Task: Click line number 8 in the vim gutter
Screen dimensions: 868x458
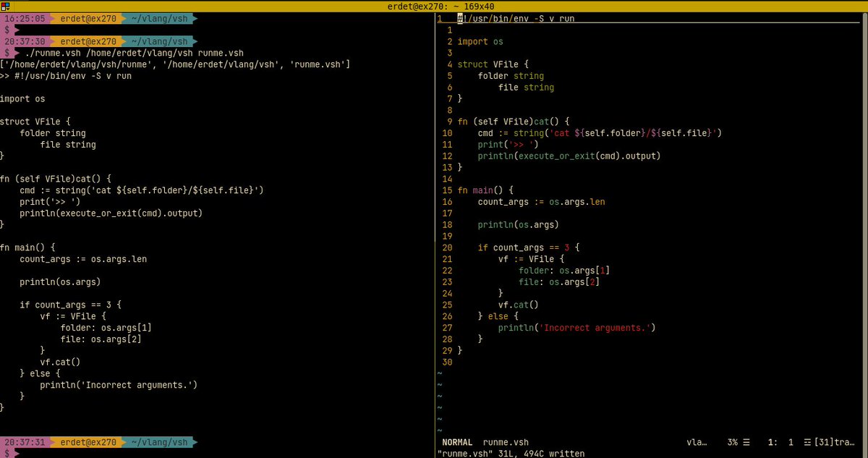Action: click(449, 110)
